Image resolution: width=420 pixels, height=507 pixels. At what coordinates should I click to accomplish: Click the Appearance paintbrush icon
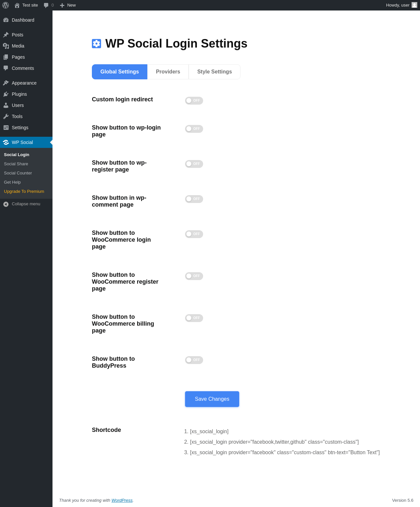6,83
